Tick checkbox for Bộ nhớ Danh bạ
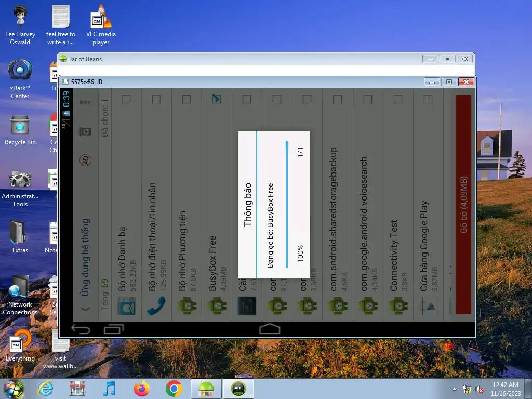 pos(126,99)
